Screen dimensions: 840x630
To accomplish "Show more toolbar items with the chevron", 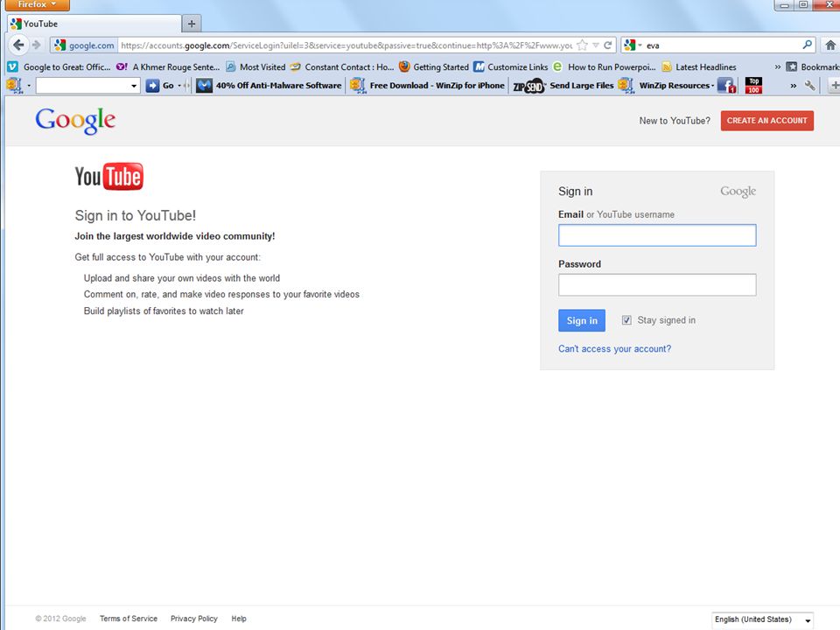I will point(794,86).
